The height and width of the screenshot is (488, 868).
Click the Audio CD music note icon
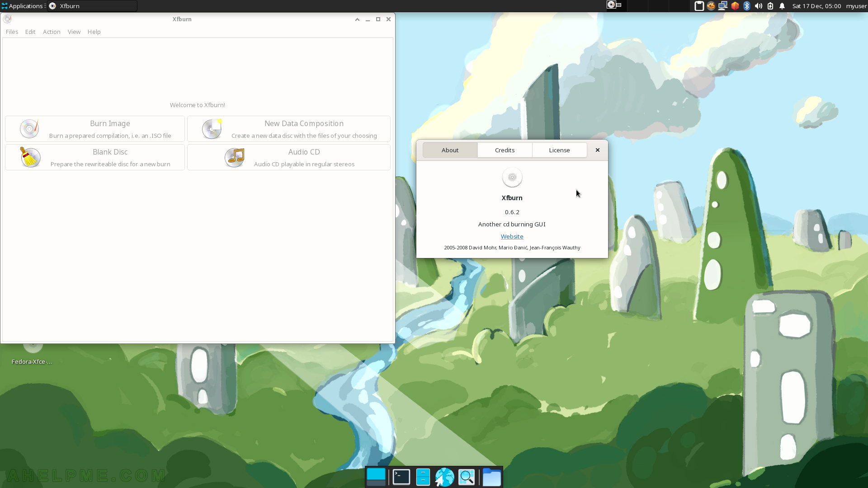click(235, 157)
